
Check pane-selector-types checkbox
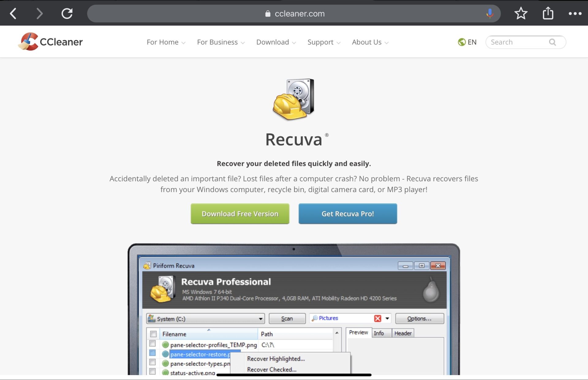pos(153,362)
